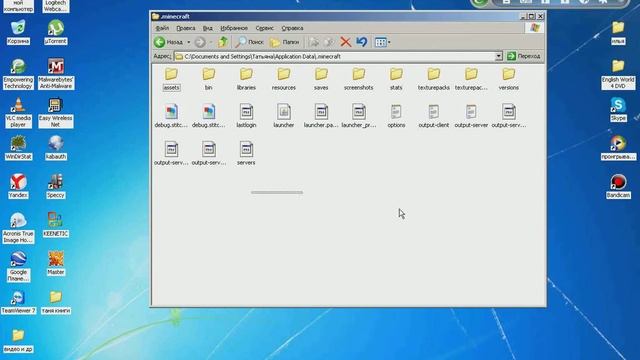Open the Back history dropdown arrow
The image size is (640, 360).
pyautogui.click(x=189, y=42)
